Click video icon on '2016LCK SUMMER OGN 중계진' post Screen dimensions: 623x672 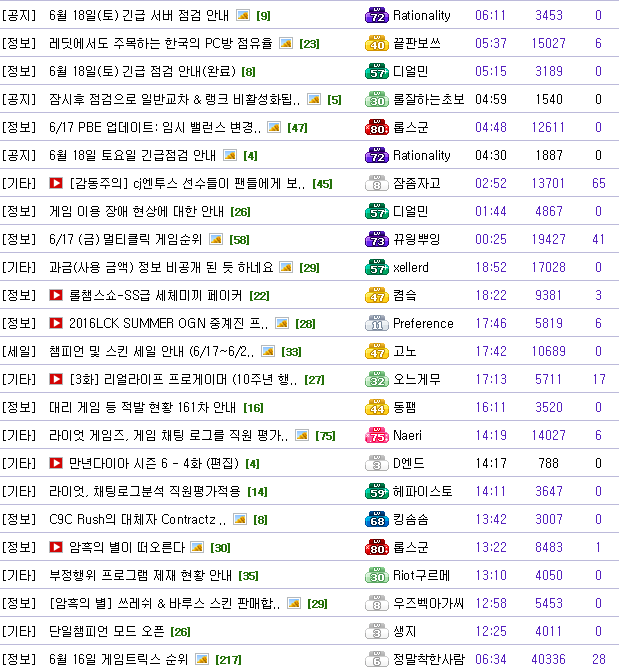[x=56, y=323]
